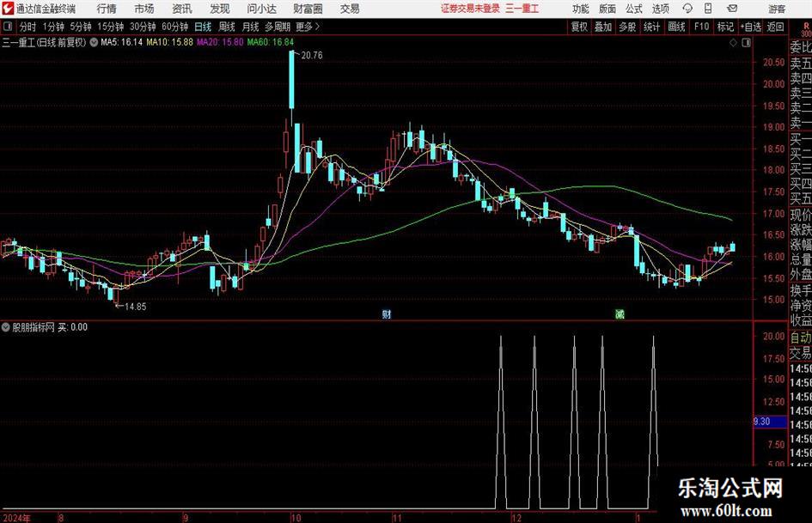The height and width of the screenshot is (523, 812).
Task: Click the 20.76 high price label
Action: [x=311, y=56]
